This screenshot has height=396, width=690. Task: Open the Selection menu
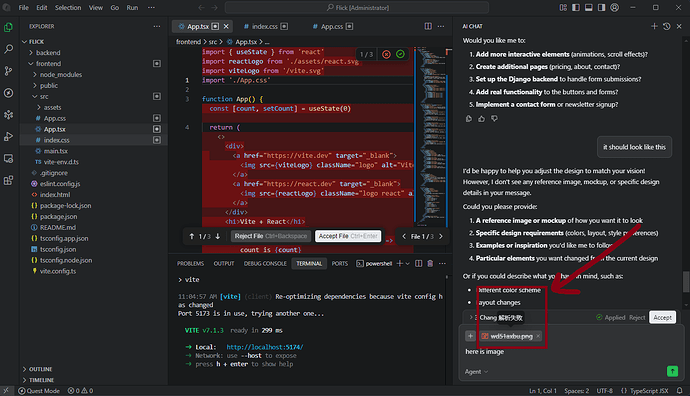68,7
